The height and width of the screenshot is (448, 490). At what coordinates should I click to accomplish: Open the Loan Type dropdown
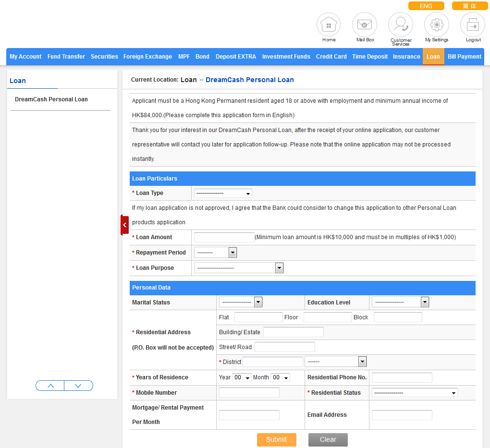coord(223,193)
